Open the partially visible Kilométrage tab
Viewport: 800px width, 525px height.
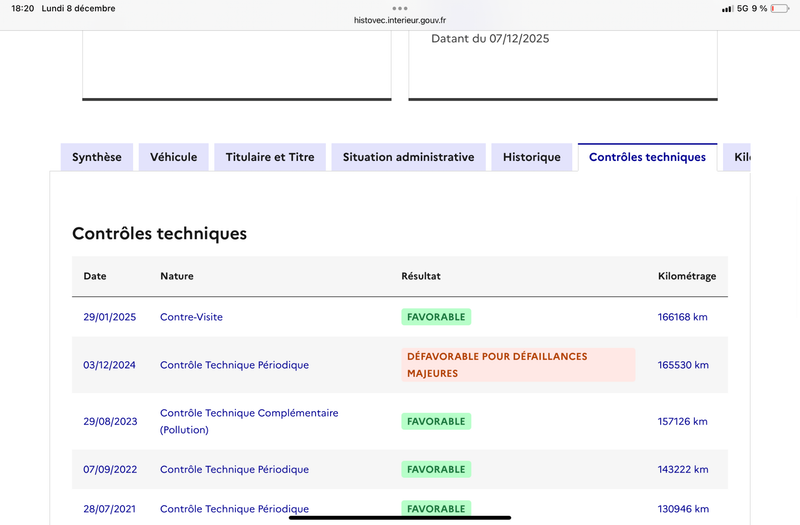[x=740, y=157]
